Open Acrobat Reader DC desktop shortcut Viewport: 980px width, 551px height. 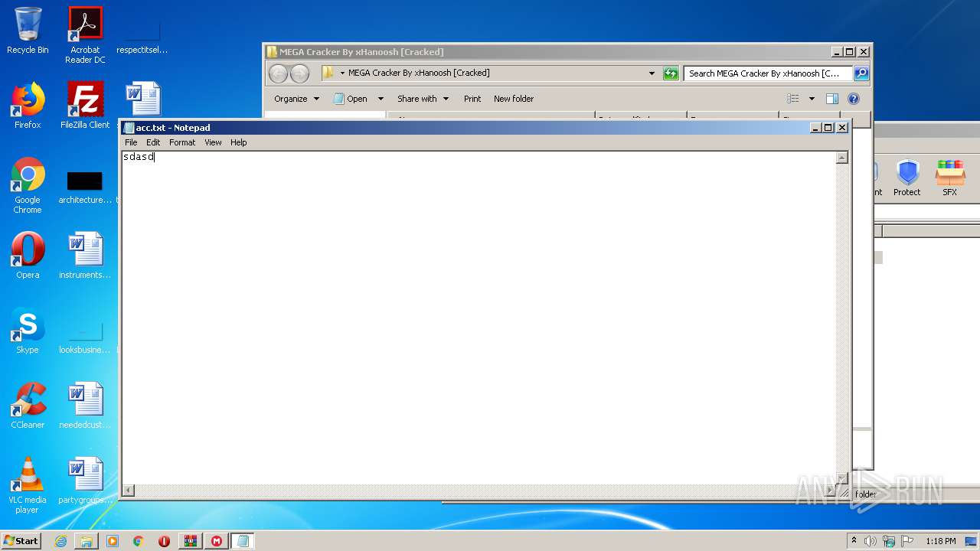tap(85, 35)
